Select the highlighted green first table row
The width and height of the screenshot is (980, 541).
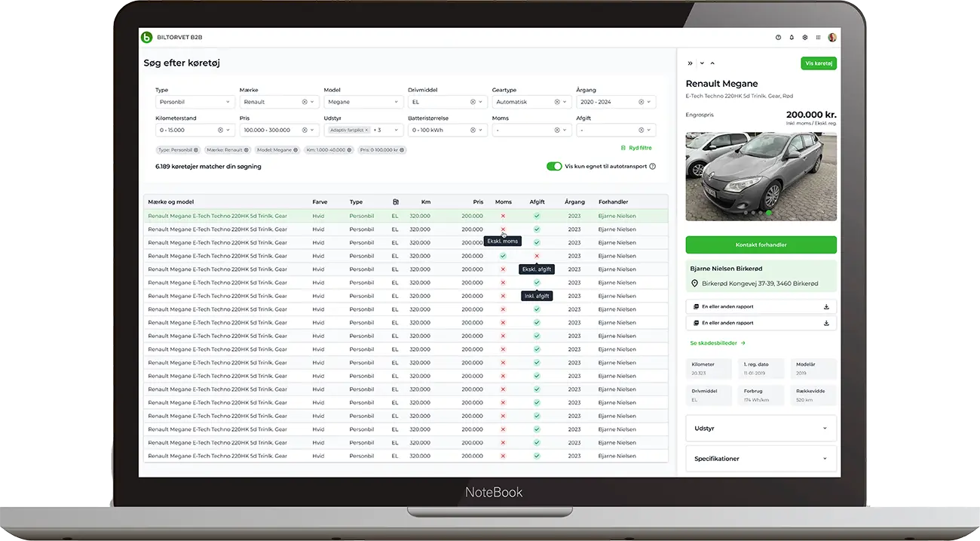[x=406, y=216]
